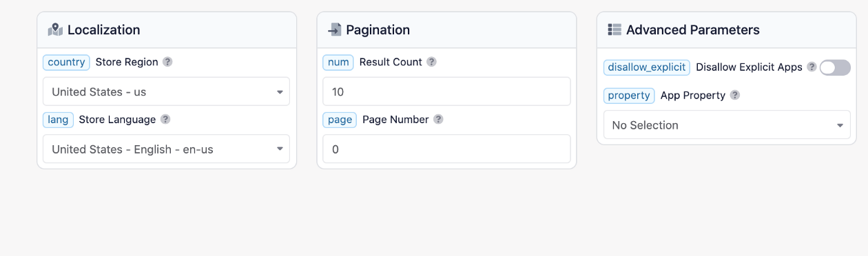
Task: Click help icon beside Disallow Explicit Apps
Action: click(x=812, y=67)
